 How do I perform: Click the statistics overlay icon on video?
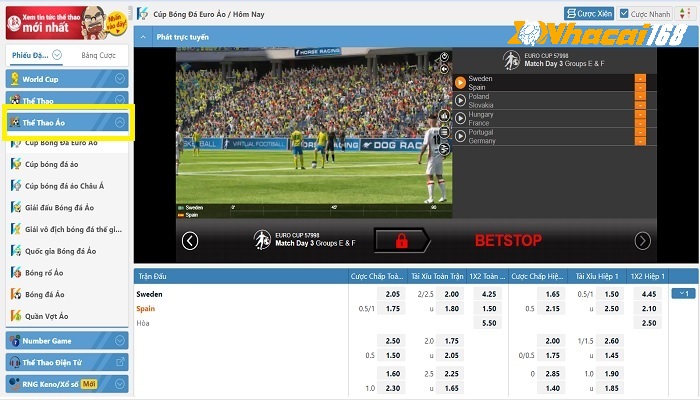coord(444,116)
